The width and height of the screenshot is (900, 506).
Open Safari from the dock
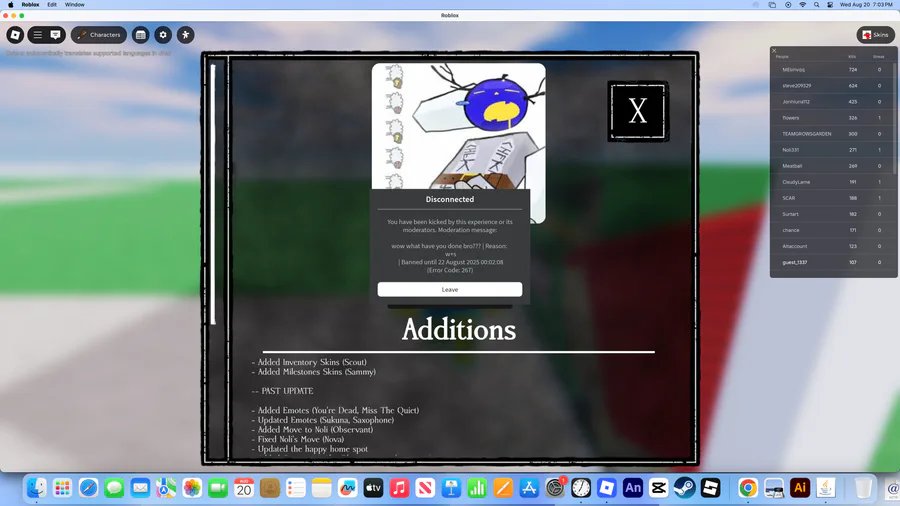click(88, 488)
